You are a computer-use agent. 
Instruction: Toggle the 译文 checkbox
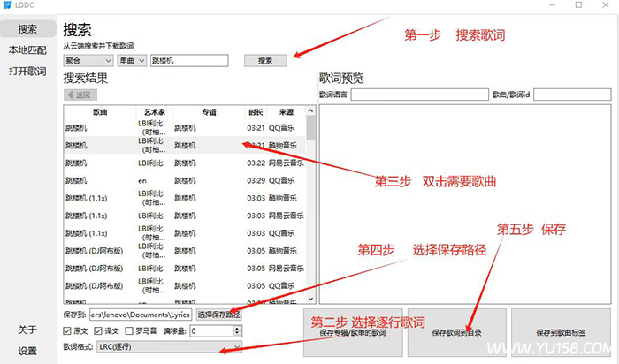[99, 330]
